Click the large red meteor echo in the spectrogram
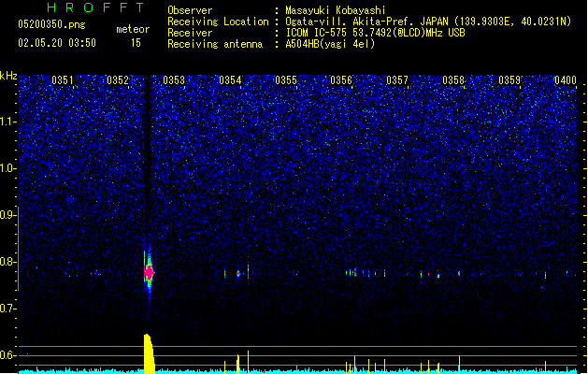This screenshot has width=588, height=374. (150, 272)
